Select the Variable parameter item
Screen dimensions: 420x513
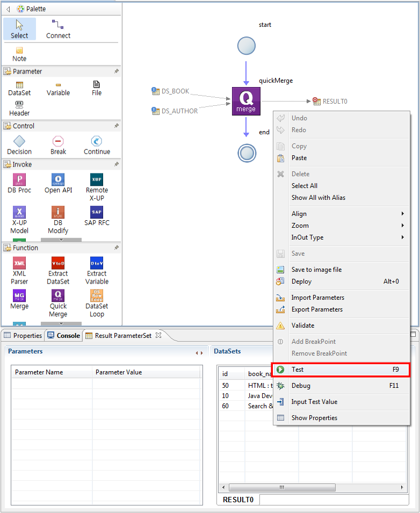[58, 89]
